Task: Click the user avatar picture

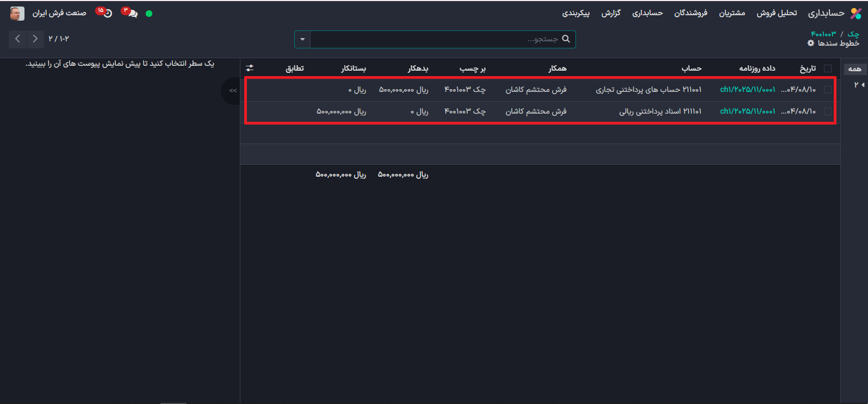Action: tap(17, 14)
